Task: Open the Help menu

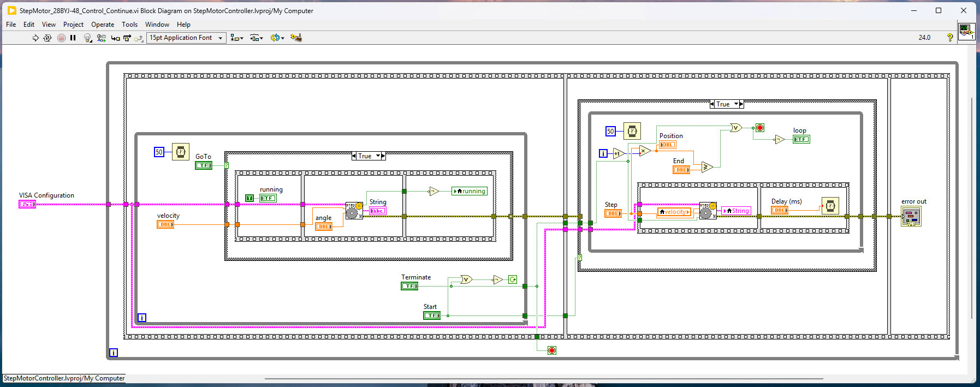Action: tap(183, 25)
